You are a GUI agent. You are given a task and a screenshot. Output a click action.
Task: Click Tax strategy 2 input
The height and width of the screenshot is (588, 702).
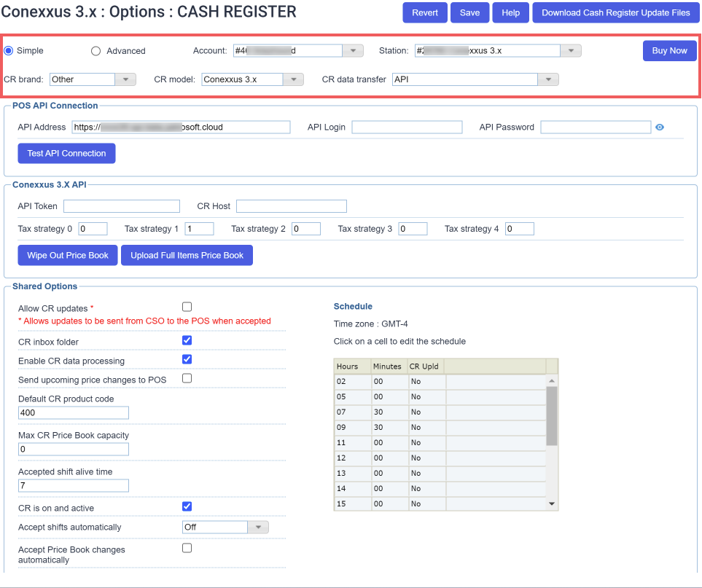(306, 229)
